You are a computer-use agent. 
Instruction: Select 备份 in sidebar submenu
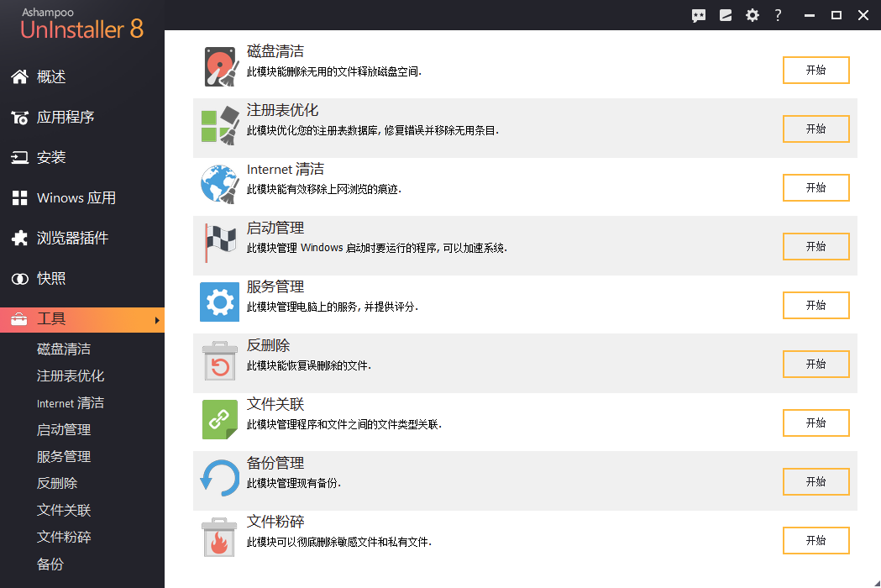coord(50,564)
